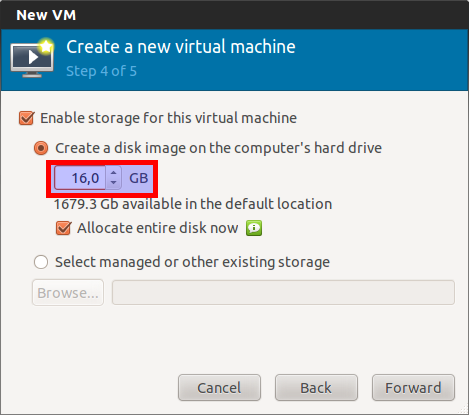Decrease disk size with the down arrow

[114, 183]
